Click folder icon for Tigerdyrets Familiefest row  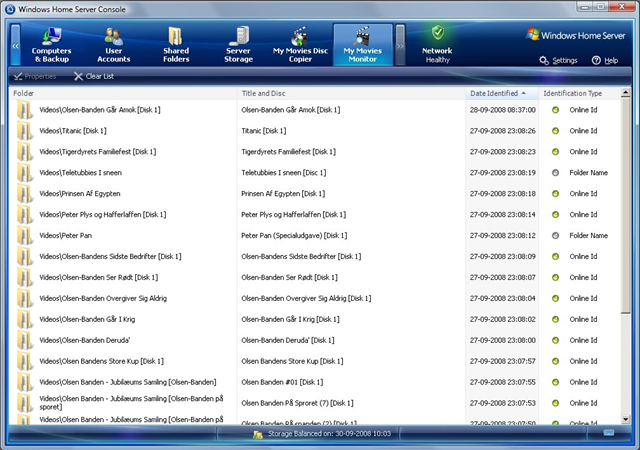click(24, 151)
